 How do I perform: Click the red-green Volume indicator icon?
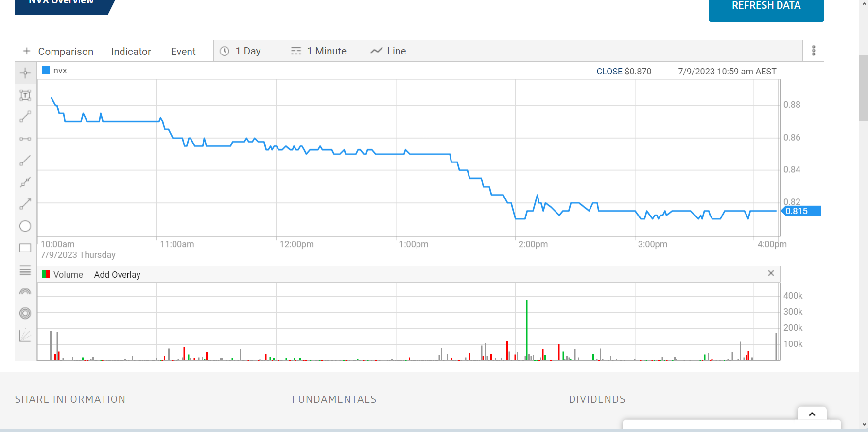[46, 274]
